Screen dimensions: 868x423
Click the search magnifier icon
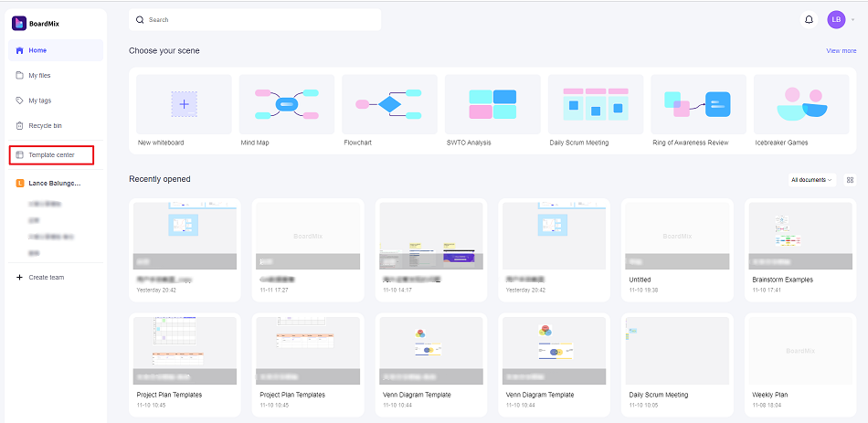[140, 20]
